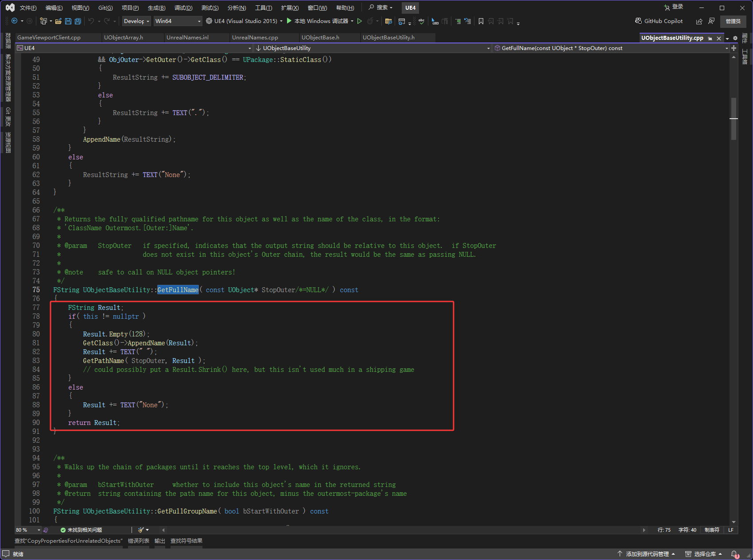
Task: Click the redo arrow icon
Action: pos(107,21)
